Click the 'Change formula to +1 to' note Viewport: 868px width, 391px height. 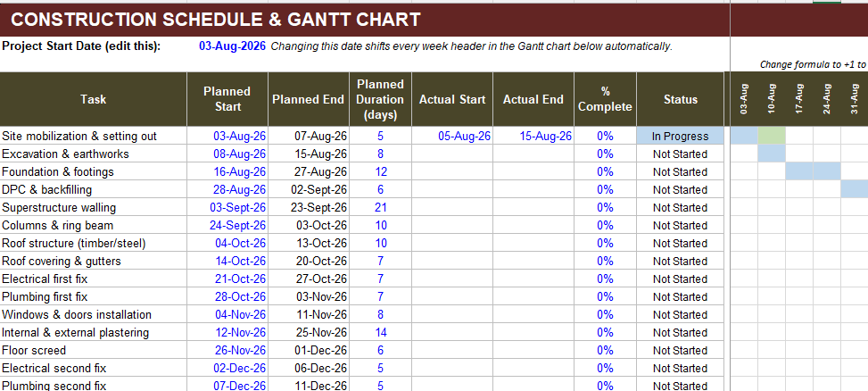(814, 65)
